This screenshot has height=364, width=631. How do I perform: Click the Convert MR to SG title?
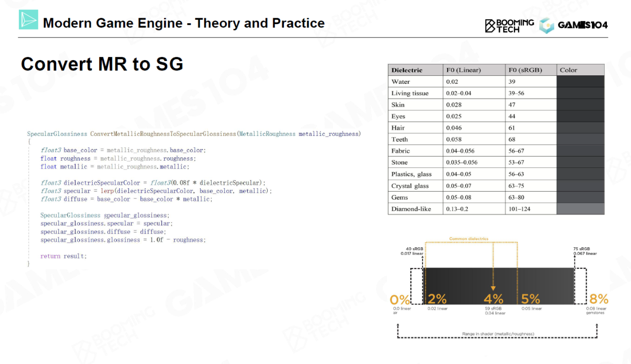102,65
